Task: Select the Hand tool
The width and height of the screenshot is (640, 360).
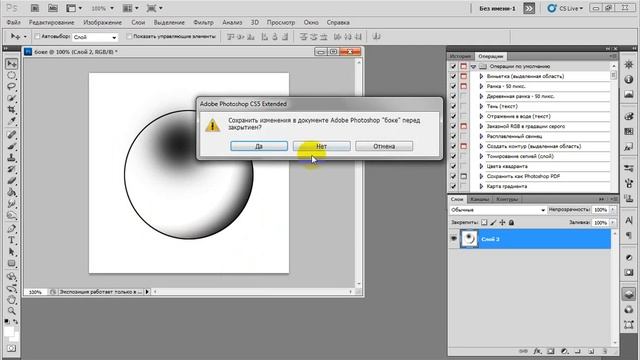Action: point(11,299)
